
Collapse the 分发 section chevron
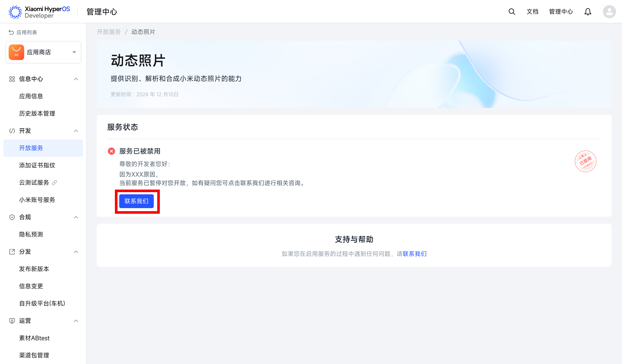pyautogui.click(x=76, y=252)
